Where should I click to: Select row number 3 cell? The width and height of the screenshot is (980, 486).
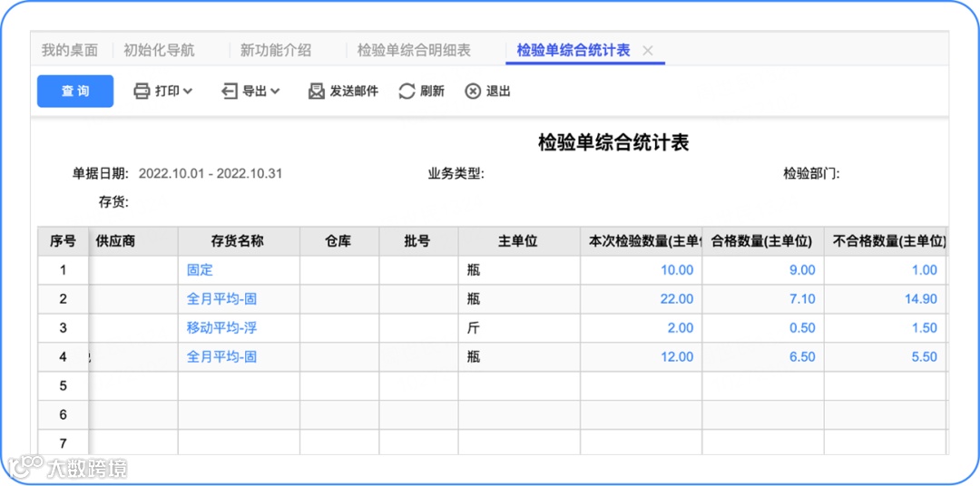click(x=64, y=328)
